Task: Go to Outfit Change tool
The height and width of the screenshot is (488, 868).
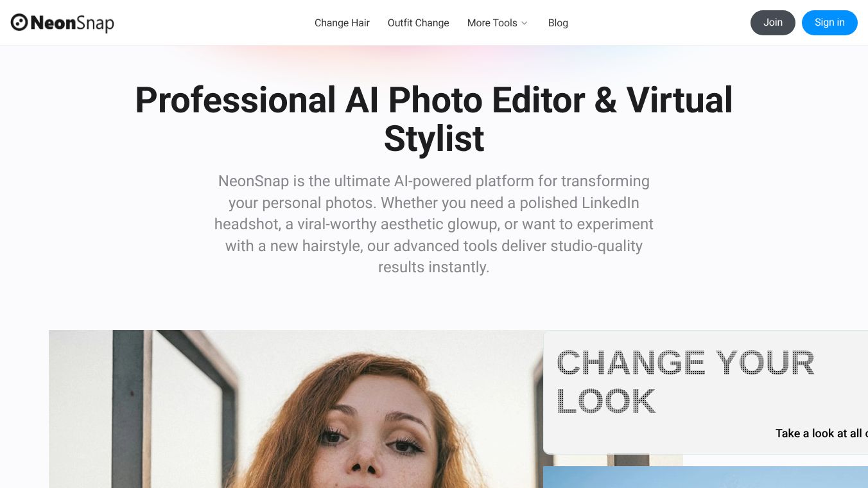Action: pos(419,22)
